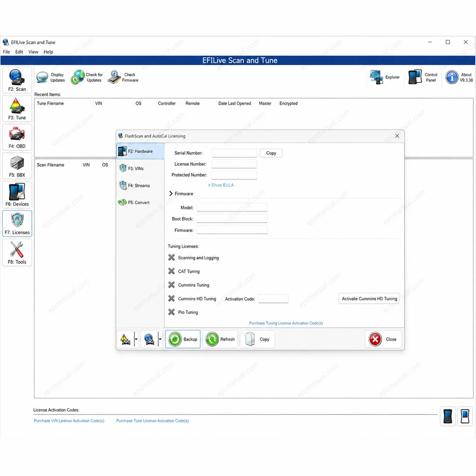Click the Serial Number field

point(234,153)
